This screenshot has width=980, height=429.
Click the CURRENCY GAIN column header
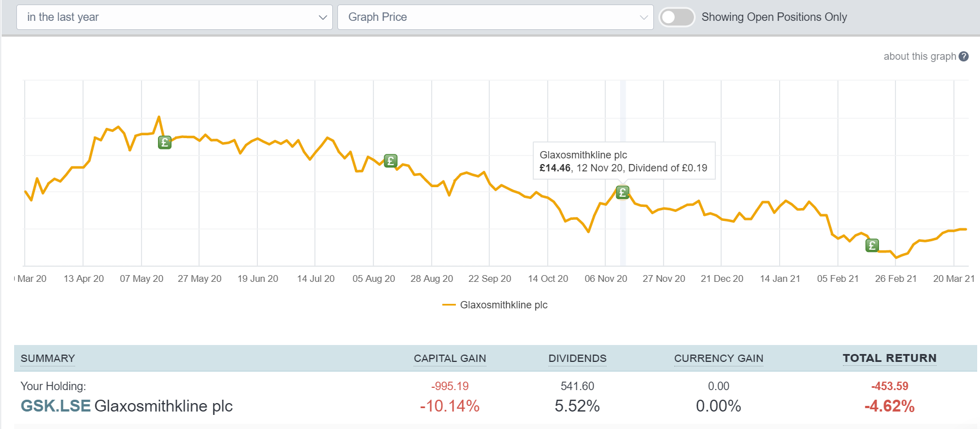[718, 359]
